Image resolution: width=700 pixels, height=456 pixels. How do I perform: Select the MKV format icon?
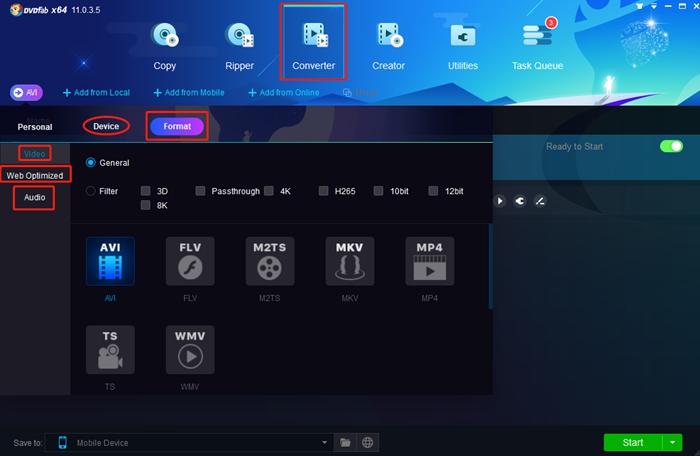coord(346,262)
